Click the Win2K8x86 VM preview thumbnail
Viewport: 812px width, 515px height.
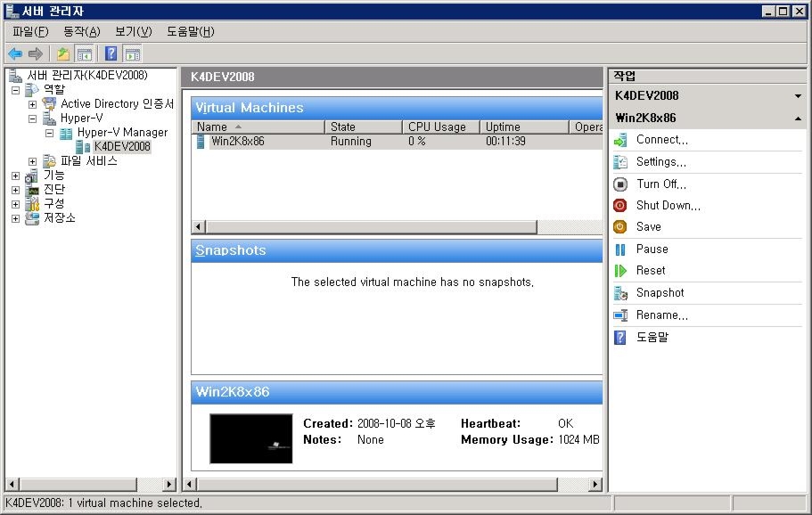click(251, 439)
